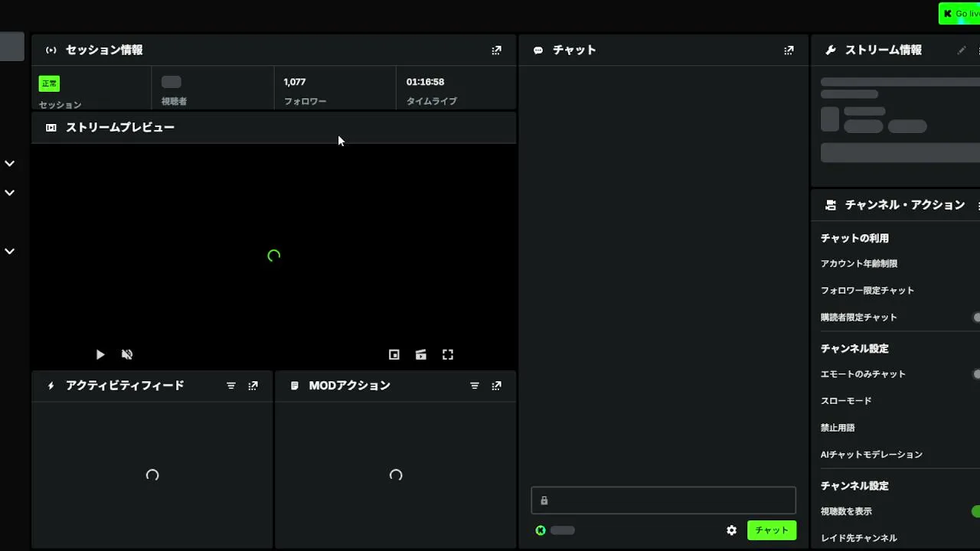
Task: Toggle 購読者限定チャット switch
Action: click(976, 318)
